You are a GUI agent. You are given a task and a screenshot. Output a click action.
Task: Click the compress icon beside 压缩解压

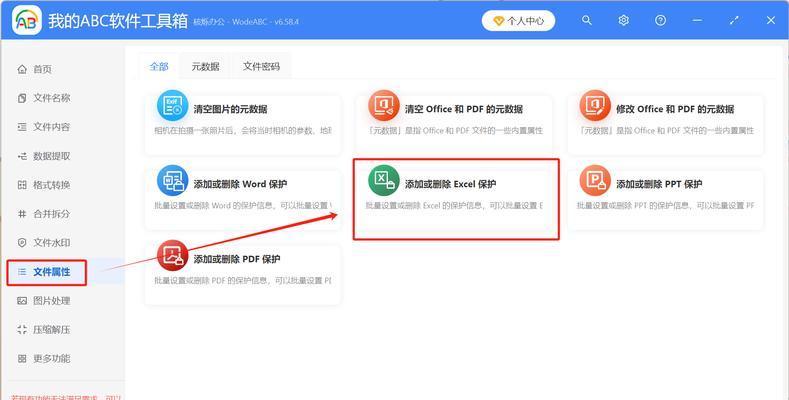point(22,330)
